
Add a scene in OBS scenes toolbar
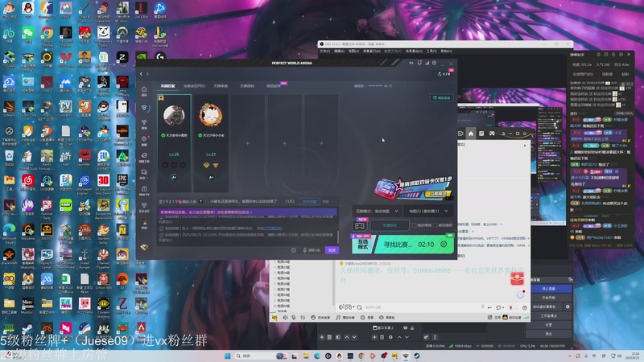(321, 337)
